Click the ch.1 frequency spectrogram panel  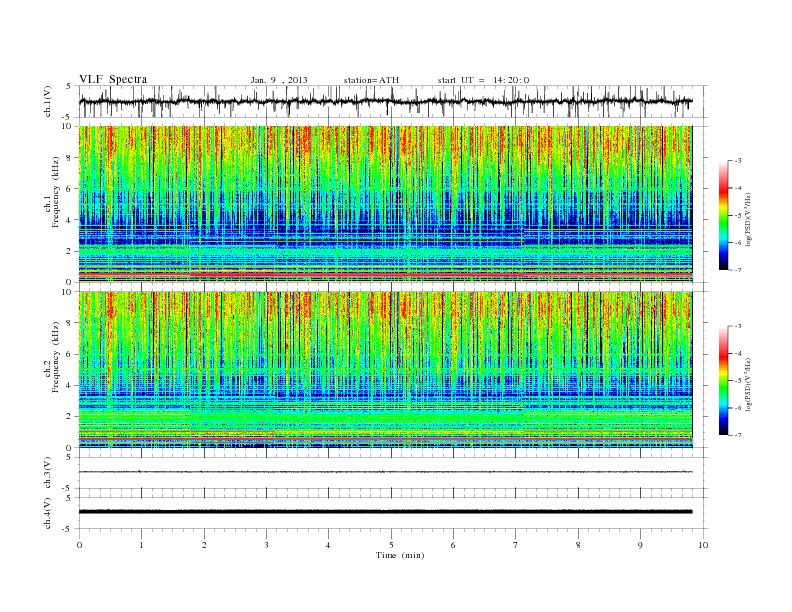386,204
